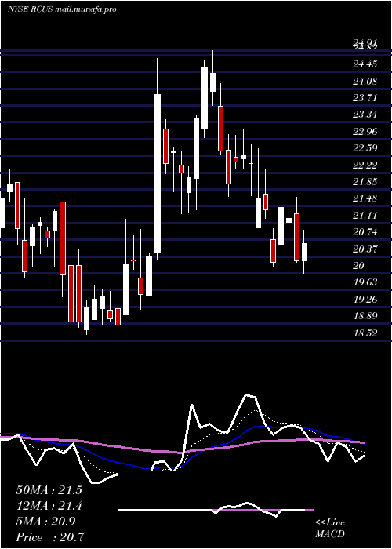
Task: Click the 18.89 price axis label
Action: point(365,316)
